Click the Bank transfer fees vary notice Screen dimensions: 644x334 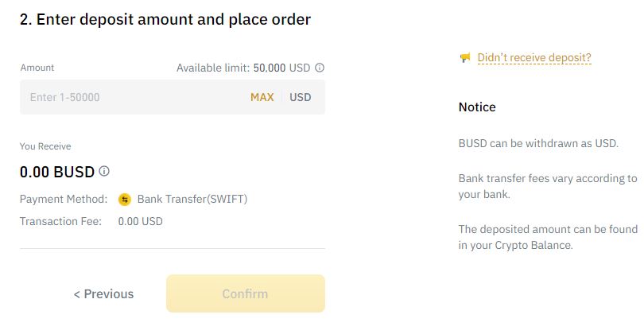[x=548, y=186]
